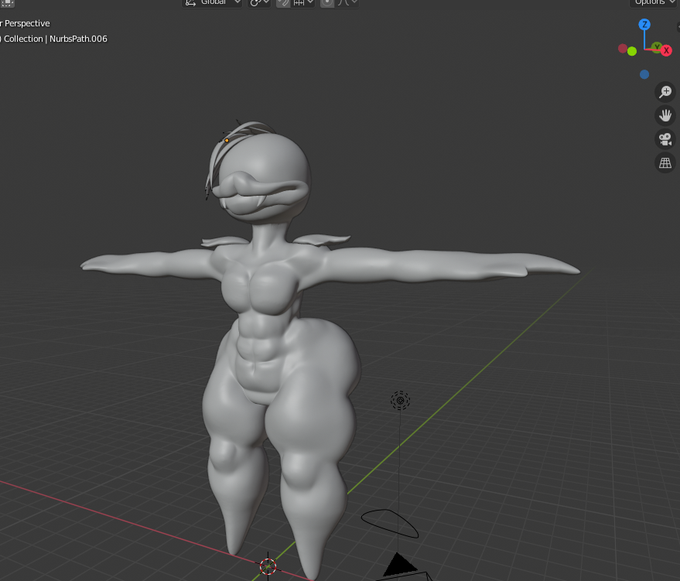Click the 'Collection | NurbsPath.006' text

click(56, 39)
